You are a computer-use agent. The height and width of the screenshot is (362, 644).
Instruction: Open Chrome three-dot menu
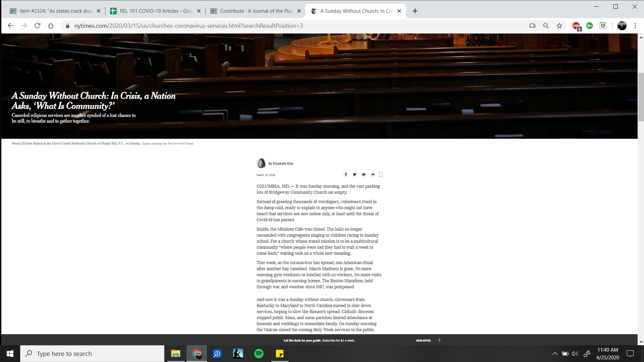coord(635,26)
